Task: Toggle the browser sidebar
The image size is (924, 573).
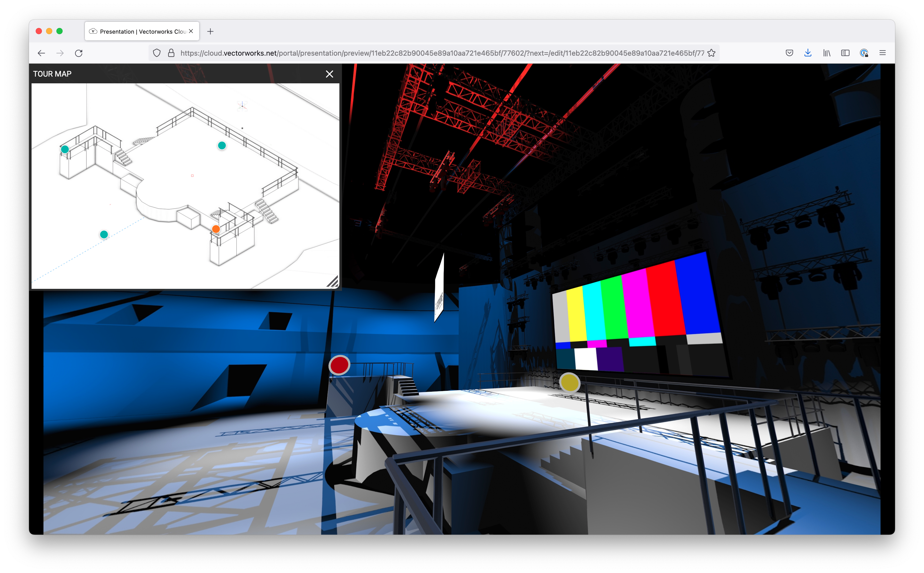Action: [x=845, y=53]
